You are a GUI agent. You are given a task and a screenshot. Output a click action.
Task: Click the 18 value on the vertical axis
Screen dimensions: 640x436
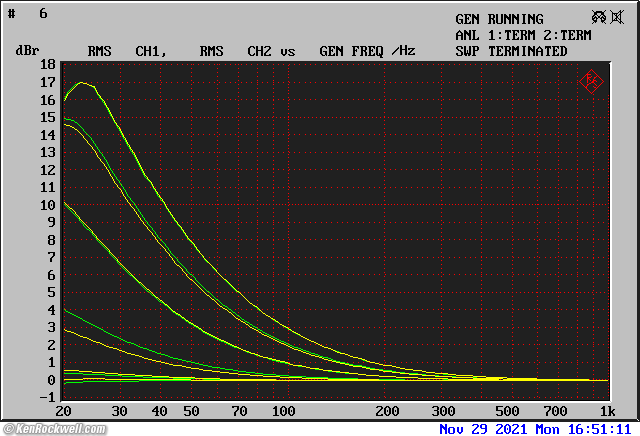pyautogui.click(x=47, y=65)
